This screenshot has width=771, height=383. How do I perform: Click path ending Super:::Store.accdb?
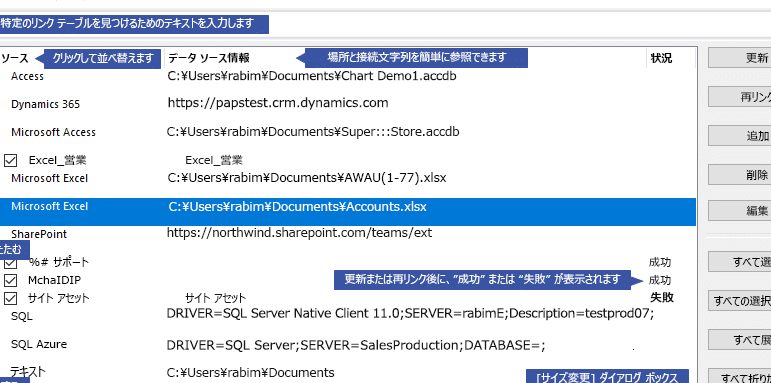pos(313,132)
